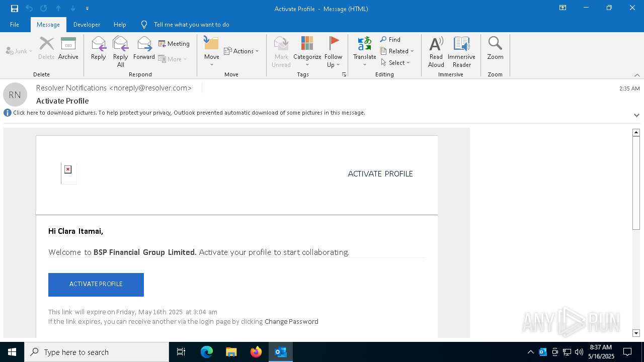The width and height of the screenshot is (644, 362).
Task: Translate the message
Action: pyautogui.click(x=365, y=52)
